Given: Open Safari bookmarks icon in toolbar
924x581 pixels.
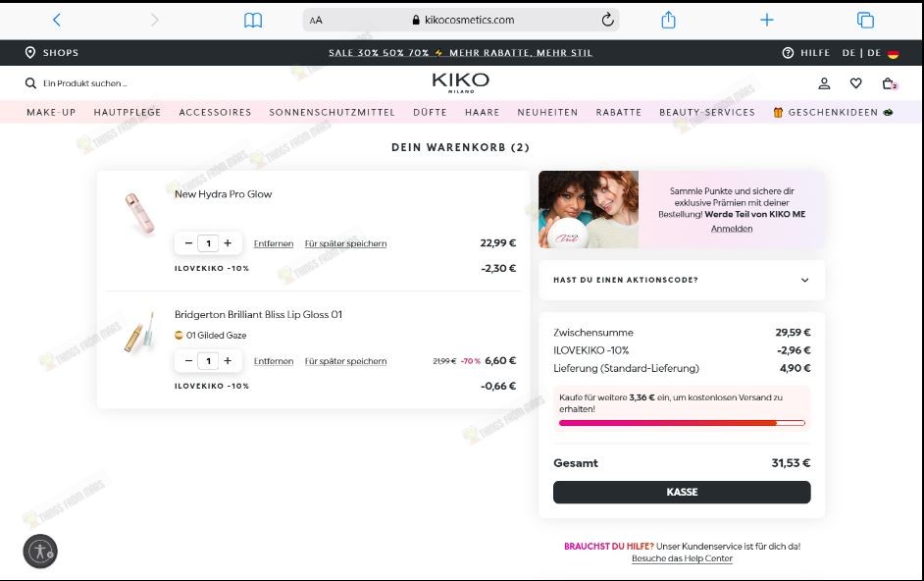Looking at the screenshot, I should coord(253,19).
